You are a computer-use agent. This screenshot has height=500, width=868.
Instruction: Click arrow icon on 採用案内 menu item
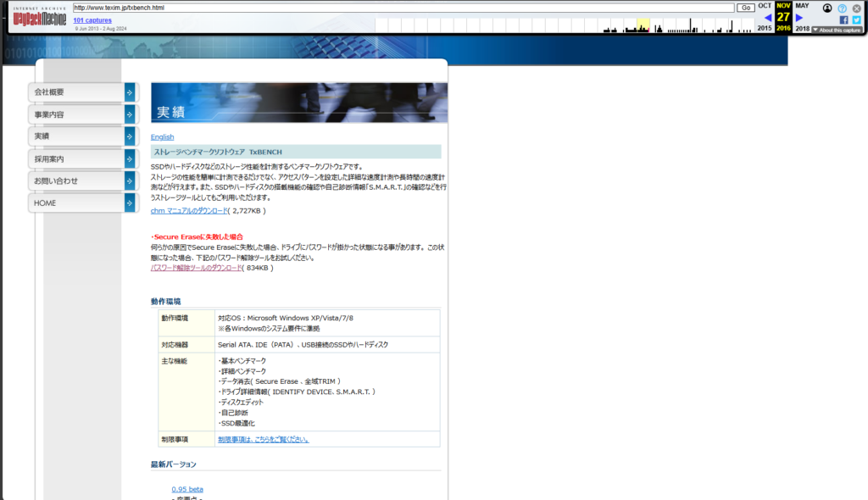tap(130, 158)
